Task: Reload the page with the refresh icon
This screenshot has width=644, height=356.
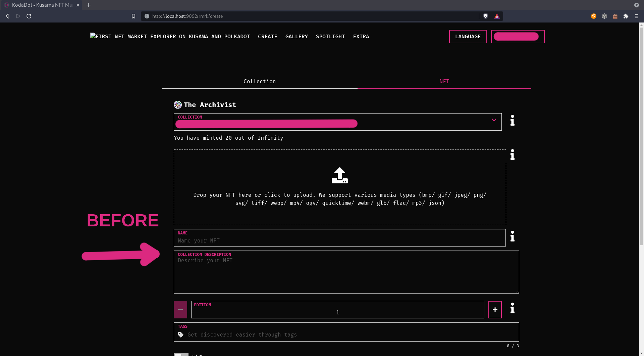Action: (x=29, y=16)
